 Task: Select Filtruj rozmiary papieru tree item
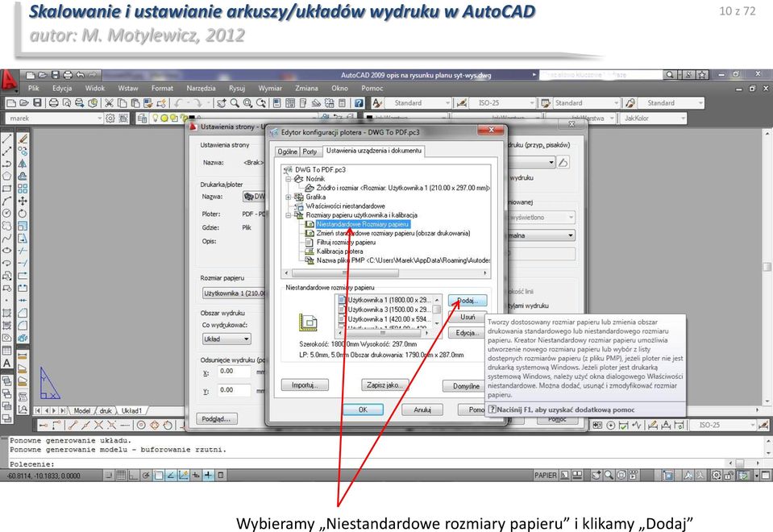click(346, 243)
